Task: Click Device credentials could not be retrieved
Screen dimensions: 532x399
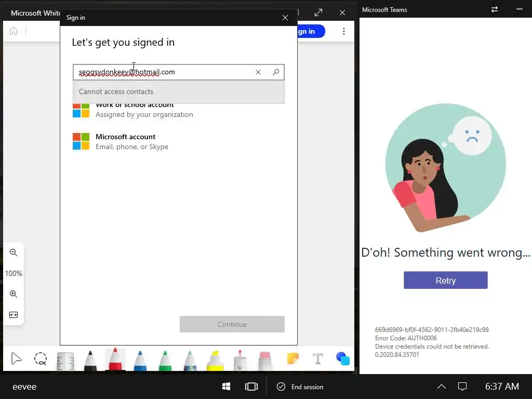Action: 432,347
